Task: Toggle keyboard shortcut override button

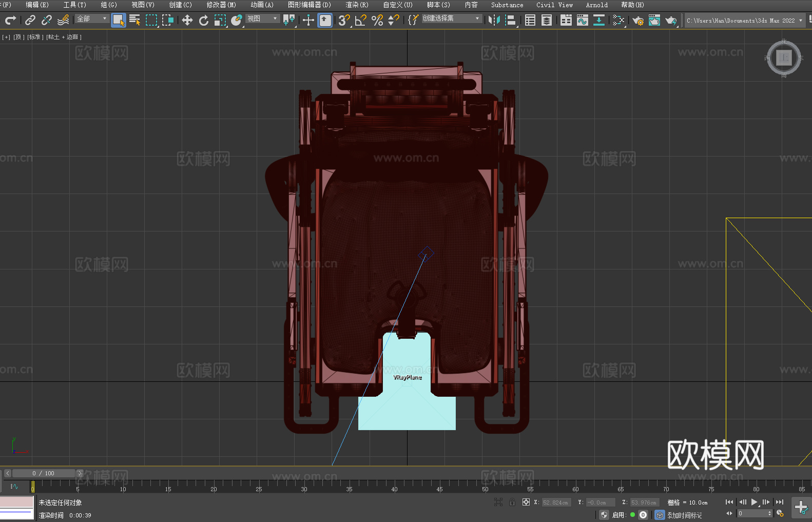Action: 325,20
